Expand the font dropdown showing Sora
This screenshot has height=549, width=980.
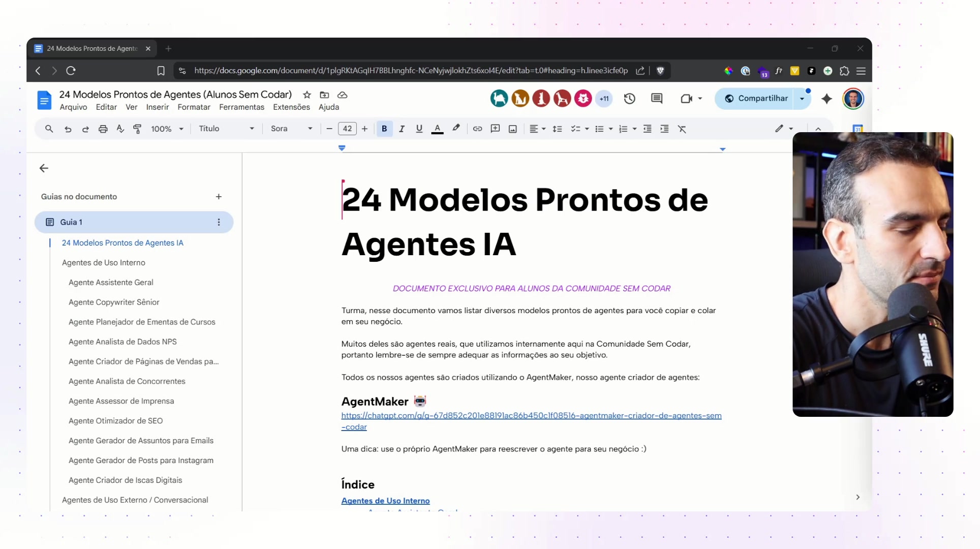(292, 129)
